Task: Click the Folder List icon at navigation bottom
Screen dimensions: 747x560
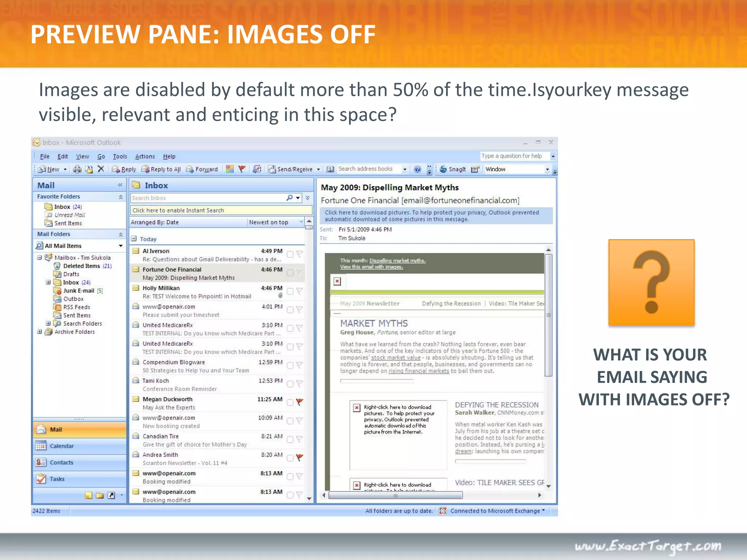Action: tap(100, 495)
